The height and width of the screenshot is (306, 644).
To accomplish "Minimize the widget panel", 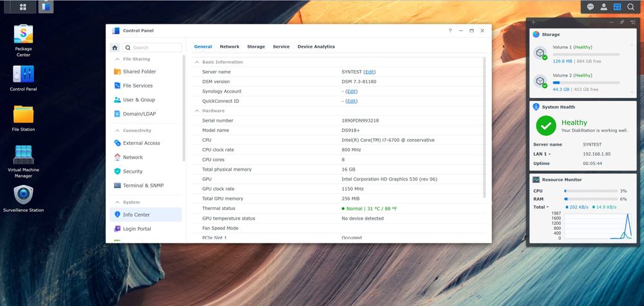I will pos(612,22).
